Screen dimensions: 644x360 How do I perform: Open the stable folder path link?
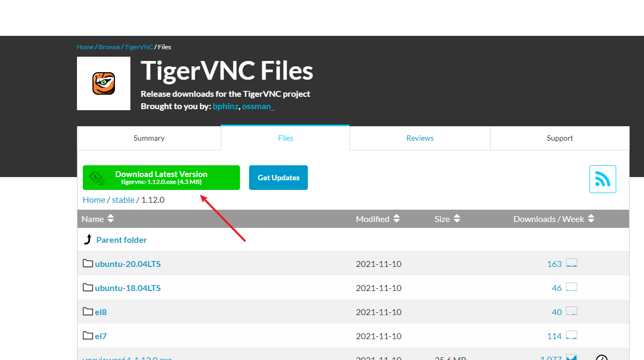pyautogui.click(x=123, y=200)
